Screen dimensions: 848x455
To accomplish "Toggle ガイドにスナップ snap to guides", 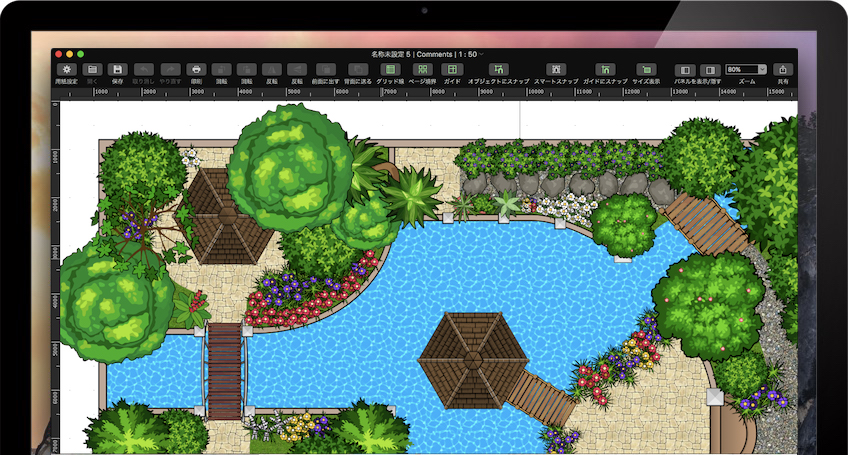I will (605, 69).
